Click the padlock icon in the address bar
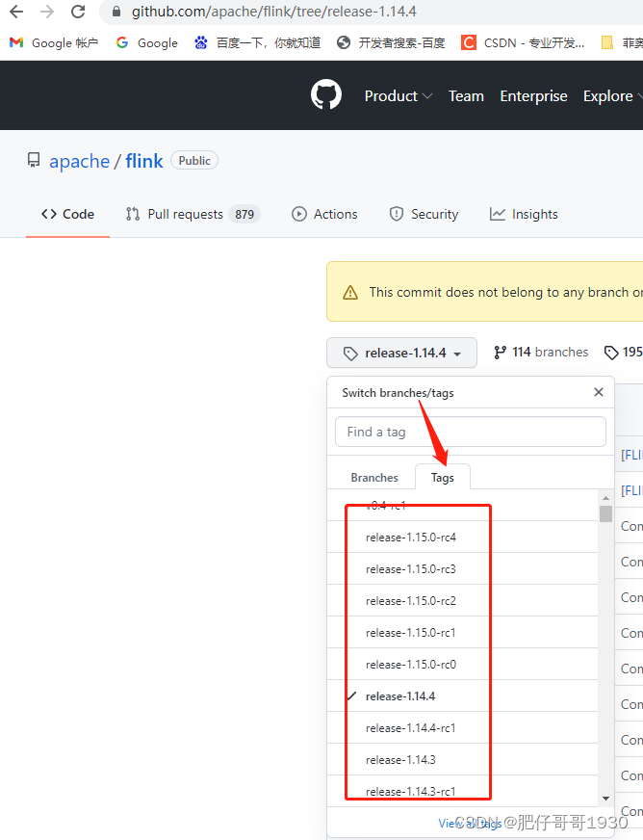 (x=116, y=12)
